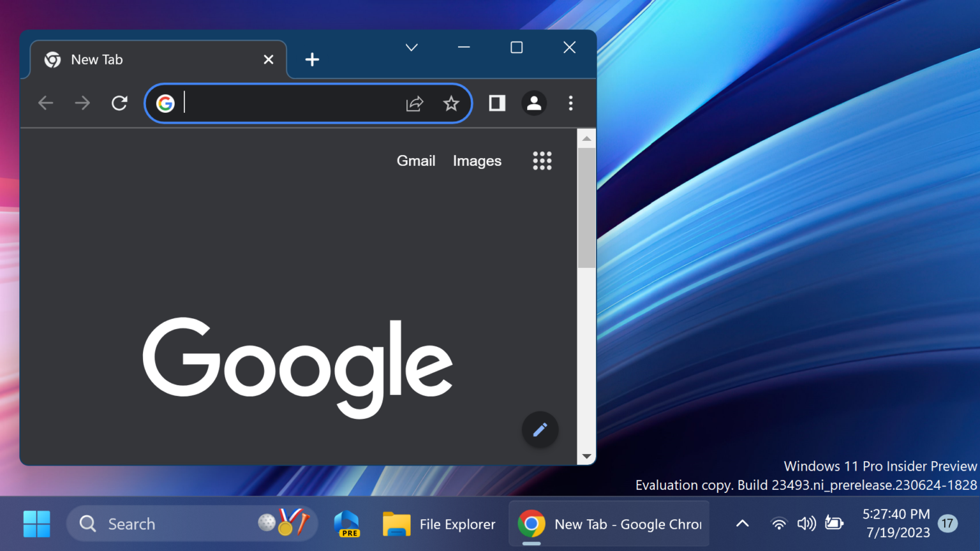The height and width of the screenshot is (551, 980).
Task: Click the profile avatar icon
Action: tap(534, 103)
